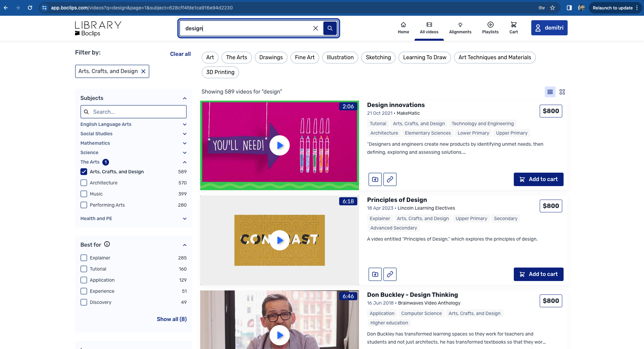
Task: Open the Cart tab
Action: pos(513,28)
